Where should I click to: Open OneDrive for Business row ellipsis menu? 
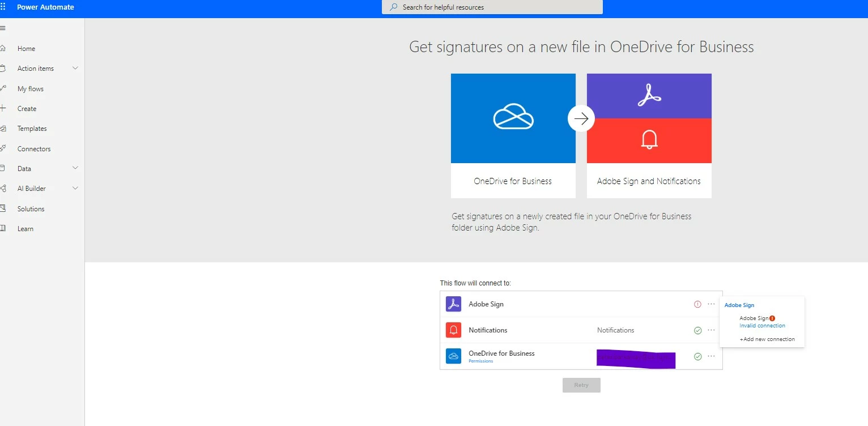coord(711,356)
